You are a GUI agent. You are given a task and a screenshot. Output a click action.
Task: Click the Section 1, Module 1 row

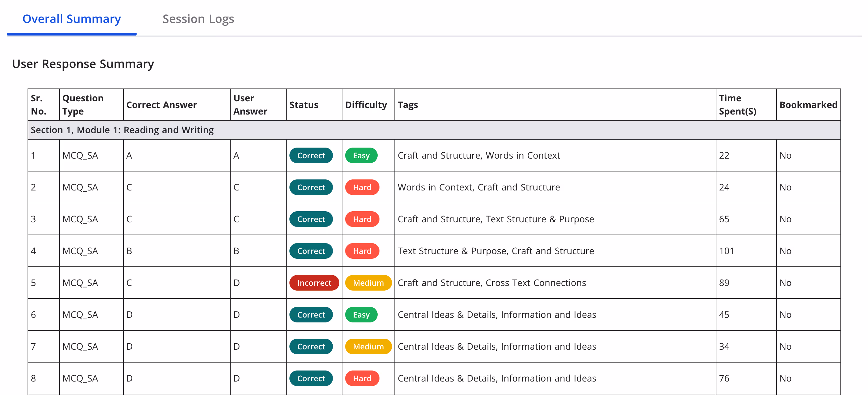click(x=434, y=130)
